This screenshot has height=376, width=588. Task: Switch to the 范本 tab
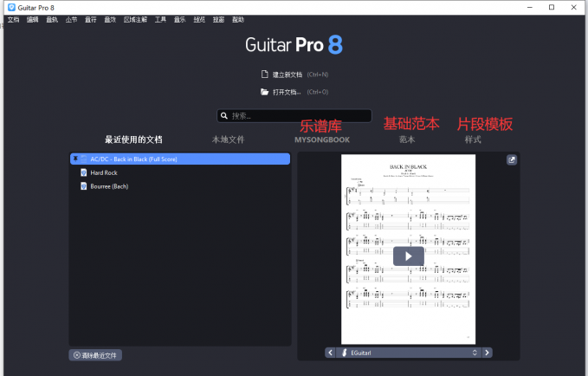407,139
